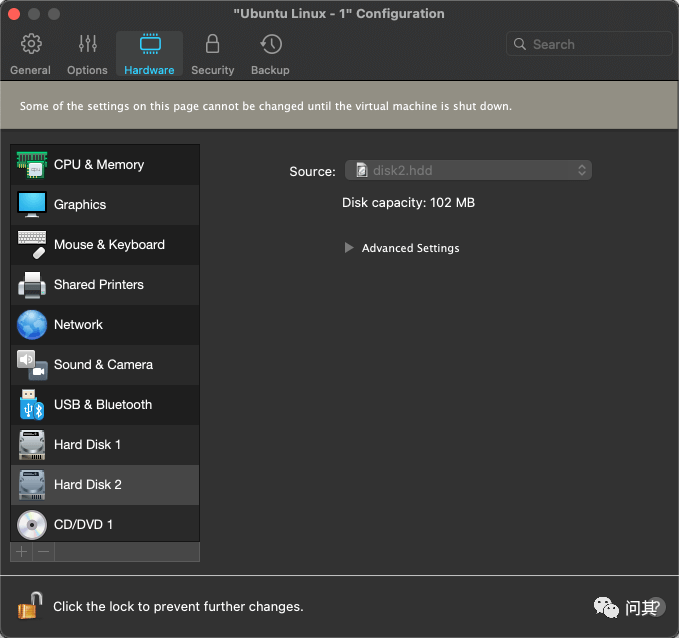Open the help question mark button
The height and width of the screenshot is (638, 679).
click(656, 607)
